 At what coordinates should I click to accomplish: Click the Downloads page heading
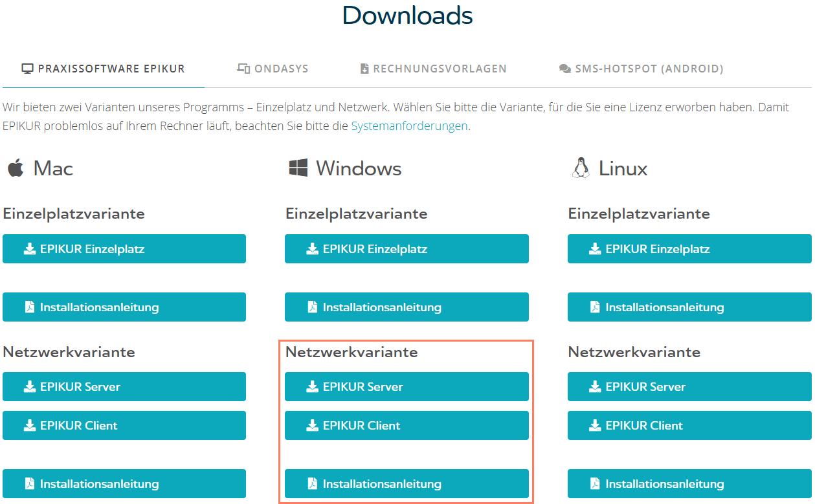point(408,15)
